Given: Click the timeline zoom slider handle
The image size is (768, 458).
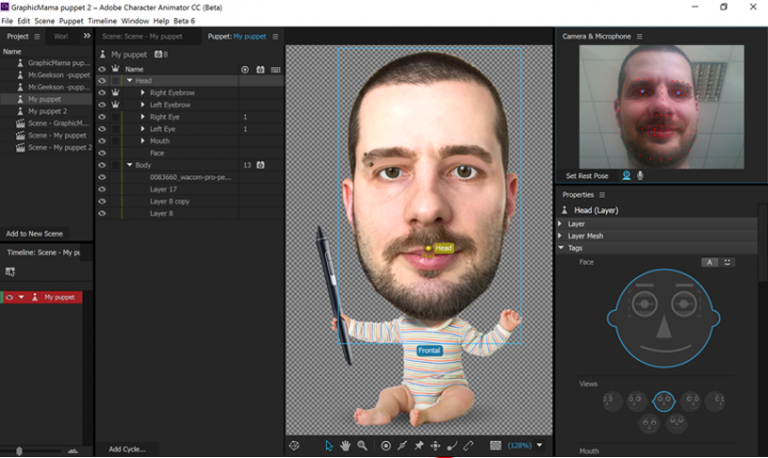Looking at the screenshot, I should [19, 451].
